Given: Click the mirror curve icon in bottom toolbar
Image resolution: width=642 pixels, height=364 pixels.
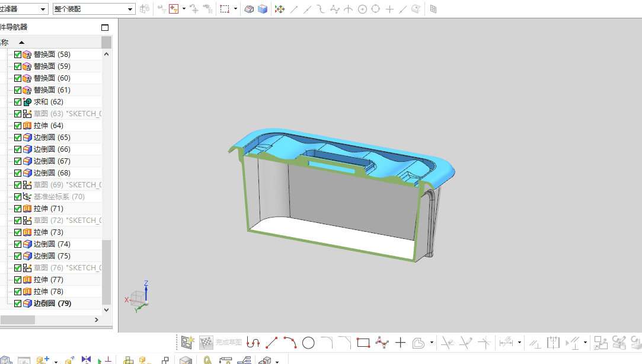Looking at the screenshot, I should click(86, 359).
